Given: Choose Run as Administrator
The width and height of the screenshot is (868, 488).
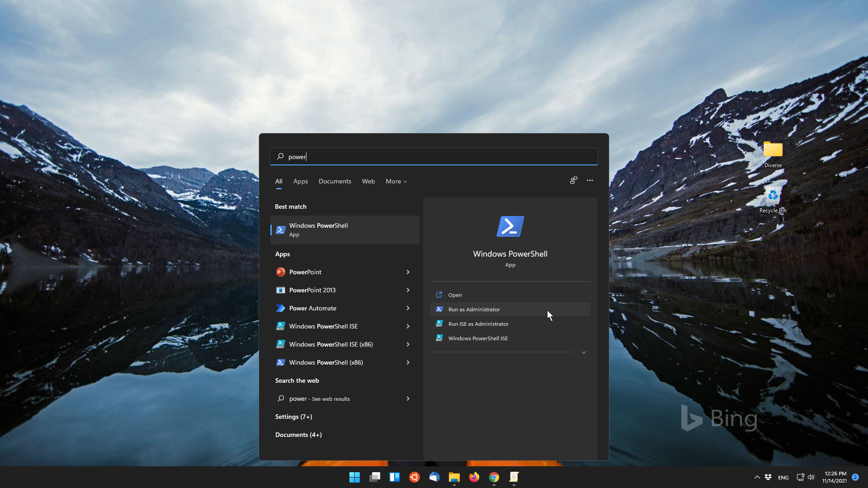Looking at the screenshot, I should [510, 310].
